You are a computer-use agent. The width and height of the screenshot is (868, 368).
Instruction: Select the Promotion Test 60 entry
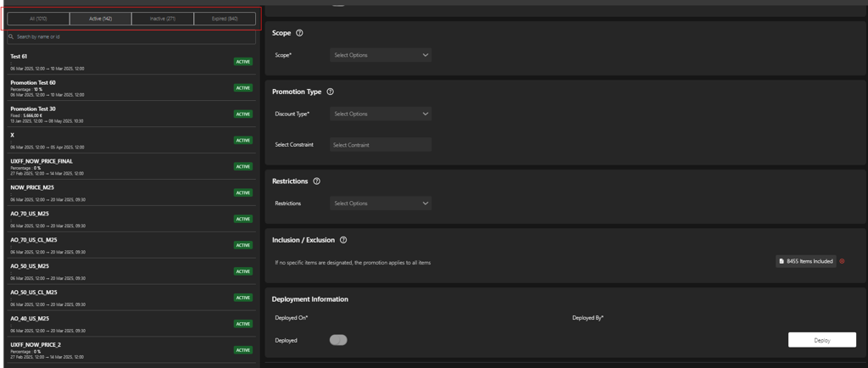(131, 88)
